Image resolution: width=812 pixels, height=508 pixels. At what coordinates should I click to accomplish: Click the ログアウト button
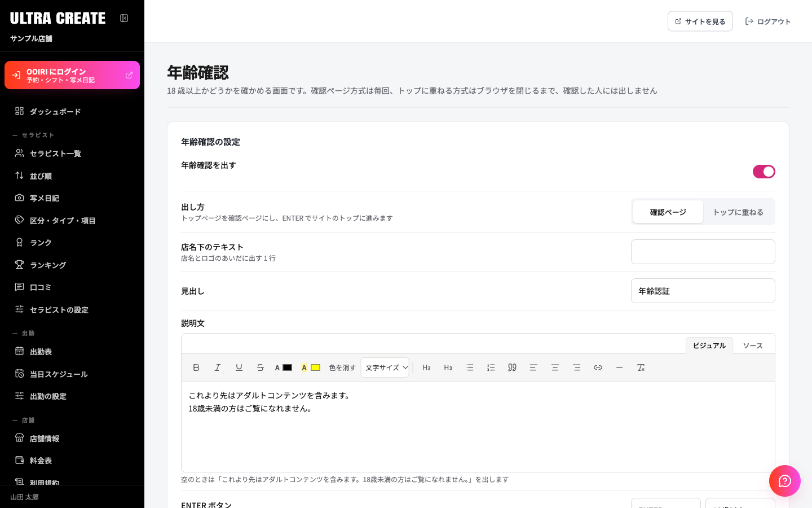click(x=768, y=21)
